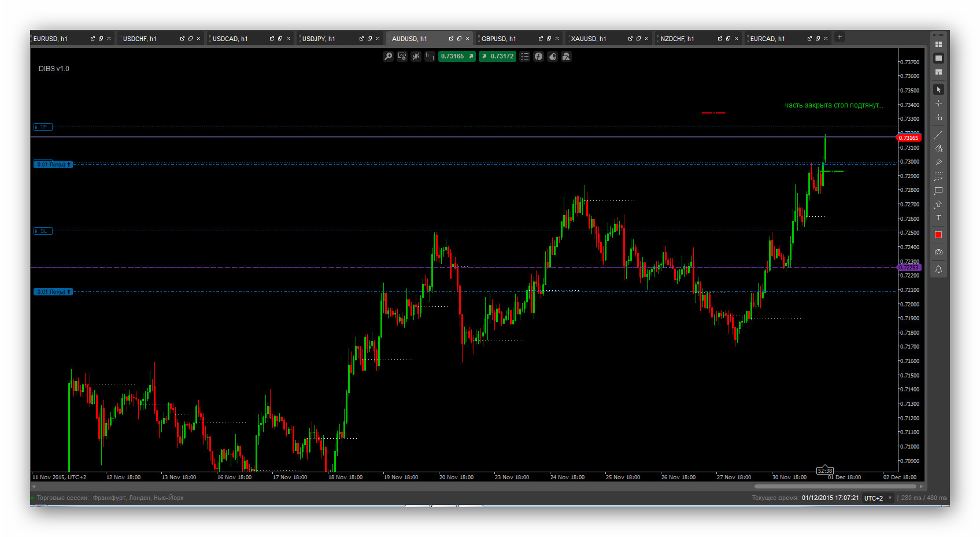Image resolution: width=980 pixels, height=537 pixels.
Task: Click the sell button at 0.73165
Action: [457, 56]
